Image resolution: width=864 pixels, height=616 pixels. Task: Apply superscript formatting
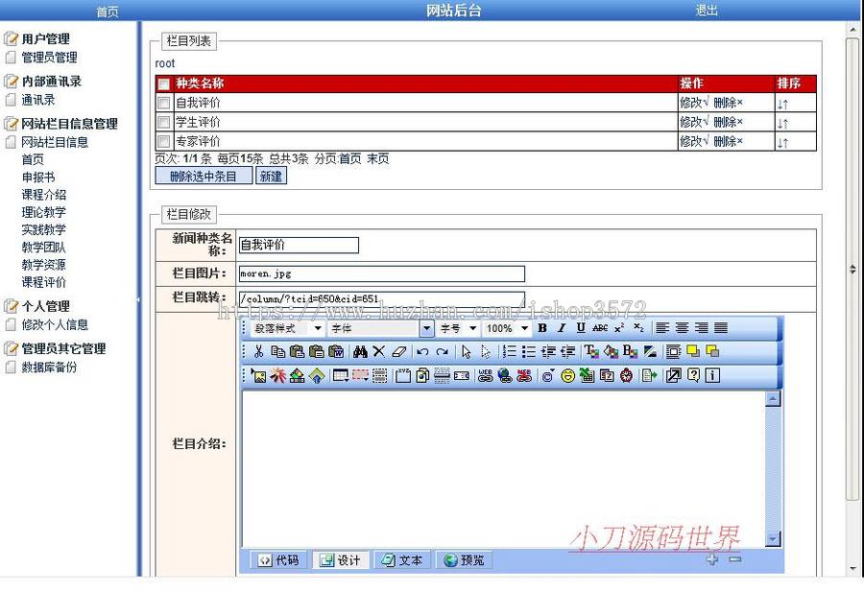[x=619, y=328]
